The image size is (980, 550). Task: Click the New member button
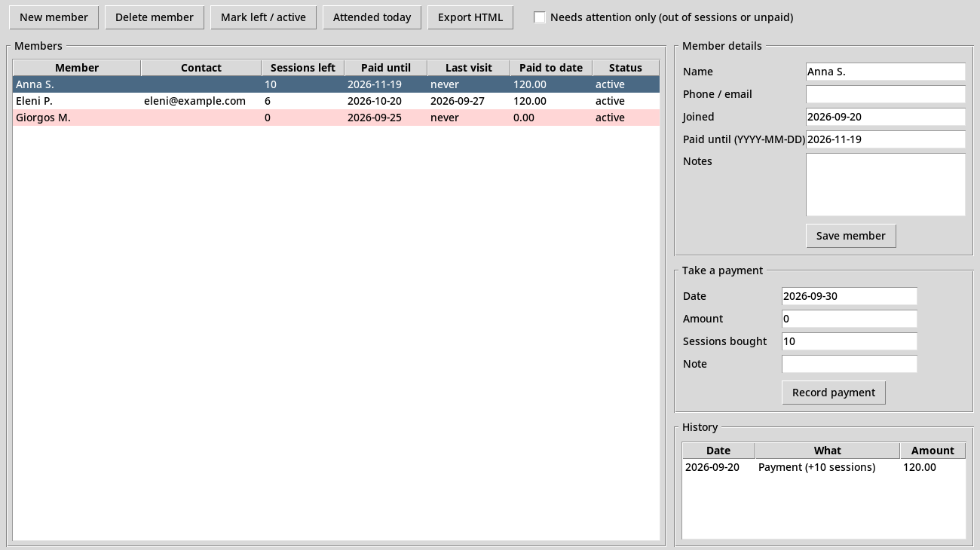[x=54, y=17]
